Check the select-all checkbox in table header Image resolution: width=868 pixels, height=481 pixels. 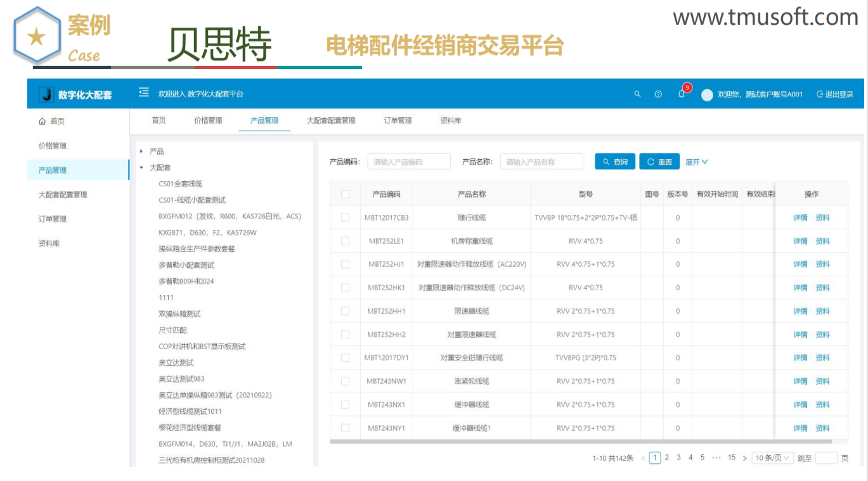tap(346, 194)
